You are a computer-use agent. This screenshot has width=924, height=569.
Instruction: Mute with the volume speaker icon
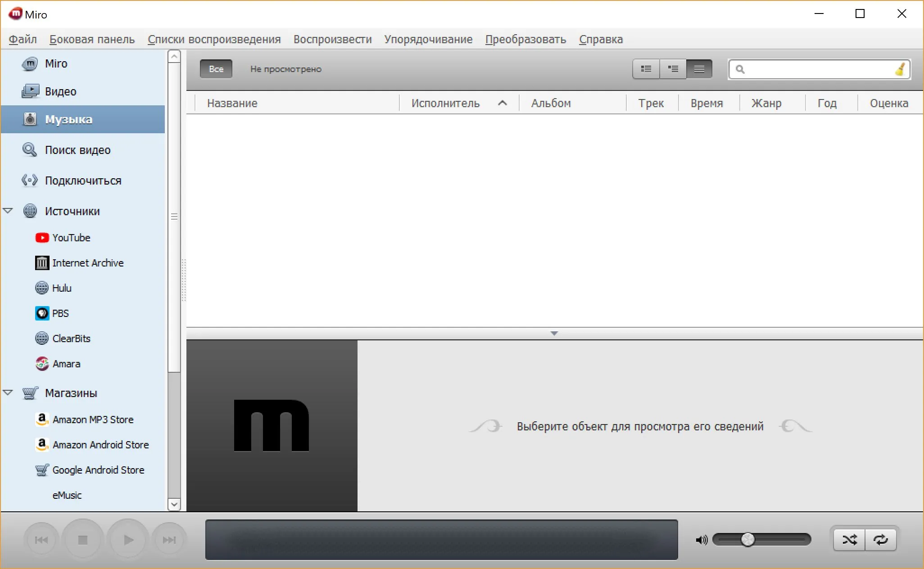(x=702, y=540)
